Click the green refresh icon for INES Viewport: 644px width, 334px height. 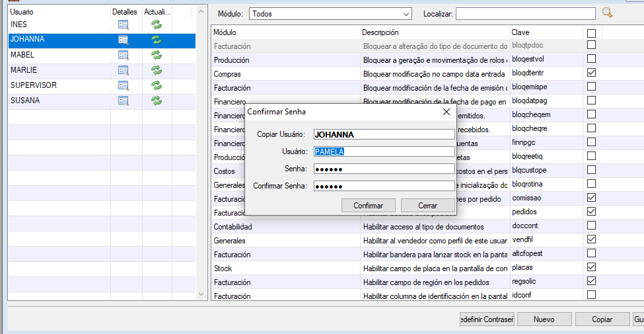(156, 24)
